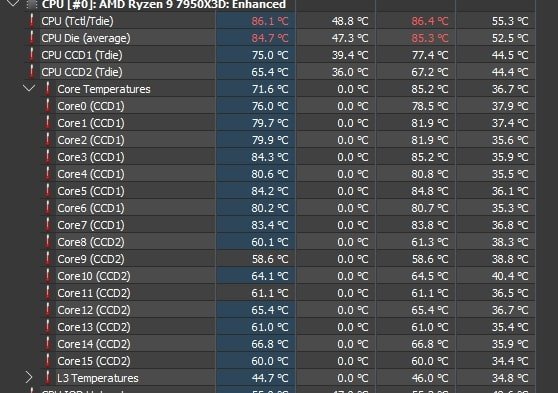Click the thermometer icon beside Core Temperatures

click(47, 89)
